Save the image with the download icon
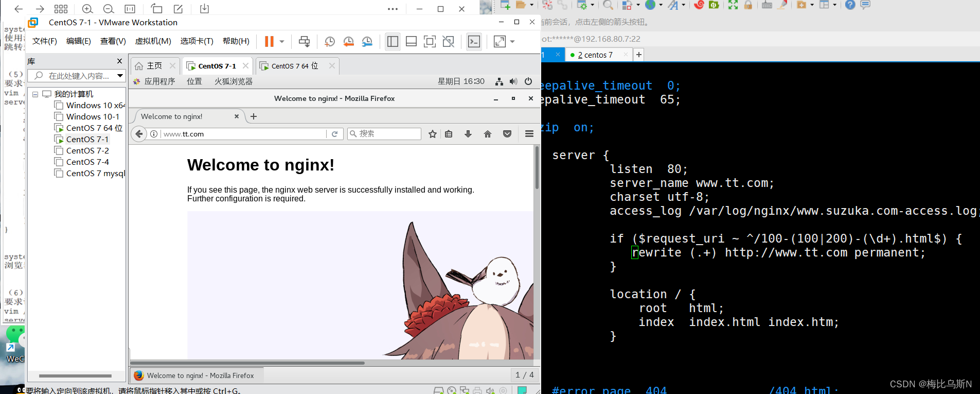 tap(204, 9)
